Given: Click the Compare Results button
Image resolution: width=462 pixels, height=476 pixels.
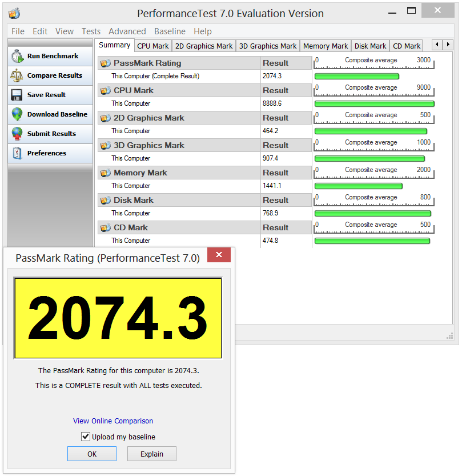Looking at the screenshot, I should pos(50,75).
